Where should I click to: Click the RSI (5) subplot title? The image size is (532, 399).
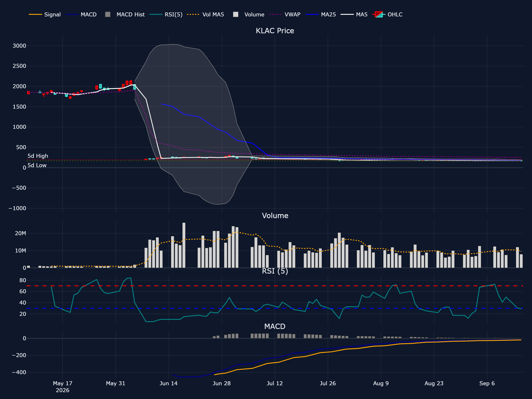click(x=275, y=271)
